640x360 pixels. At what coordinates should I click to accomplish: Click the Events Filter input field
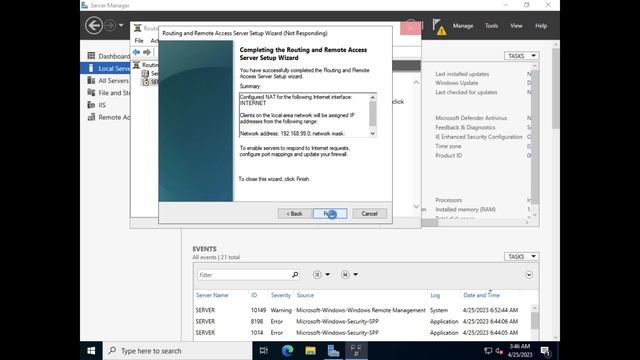(x=244, y=275)
